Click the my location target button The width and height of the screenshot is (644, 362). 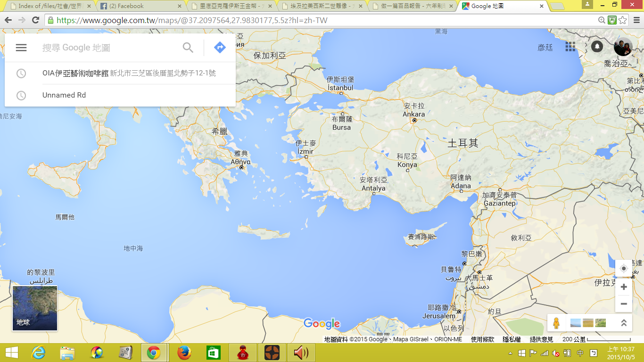[x=624, y=268]
